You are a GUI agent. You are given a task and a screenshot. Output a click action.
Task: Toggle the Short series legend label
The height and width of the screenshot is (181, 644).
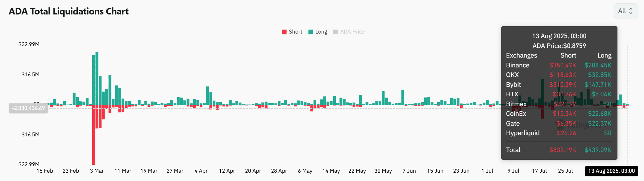click(x=295, y=32)
